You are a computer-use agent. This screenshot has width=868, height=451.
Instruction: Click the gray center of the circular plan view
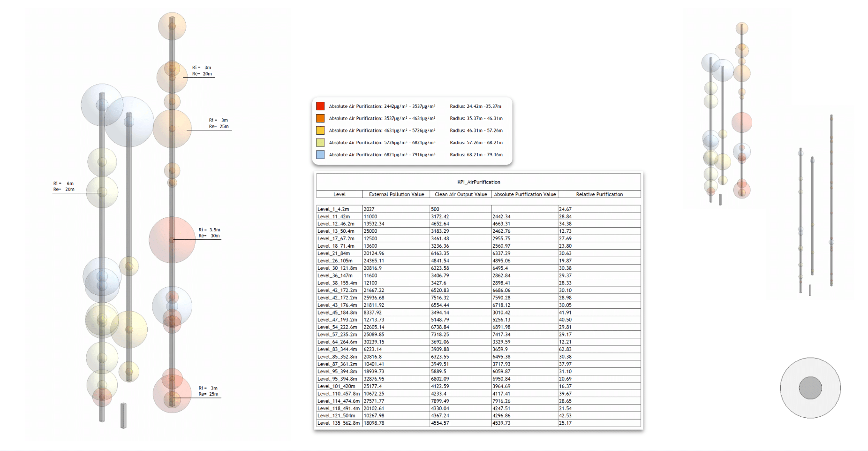(810, 388)
